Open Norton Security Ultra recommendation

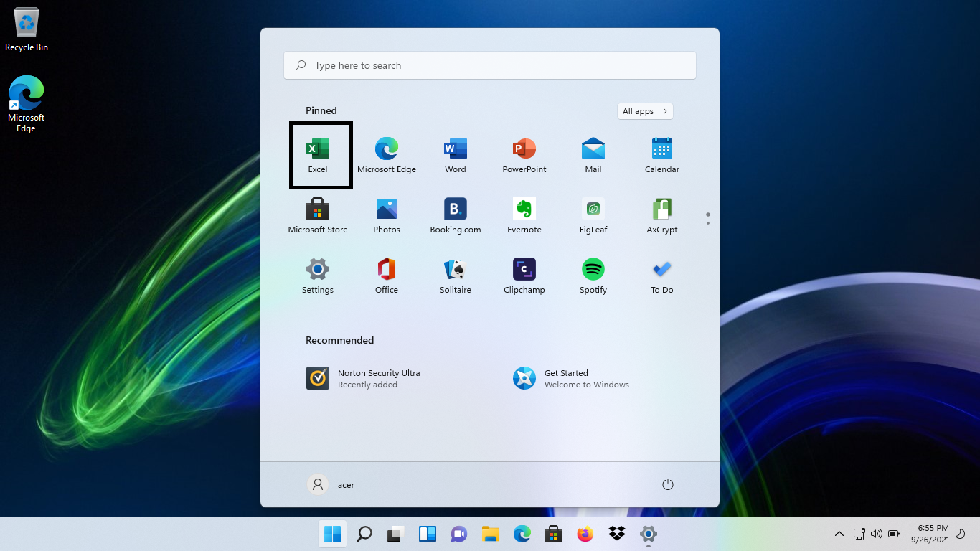(x=364, y=378)
